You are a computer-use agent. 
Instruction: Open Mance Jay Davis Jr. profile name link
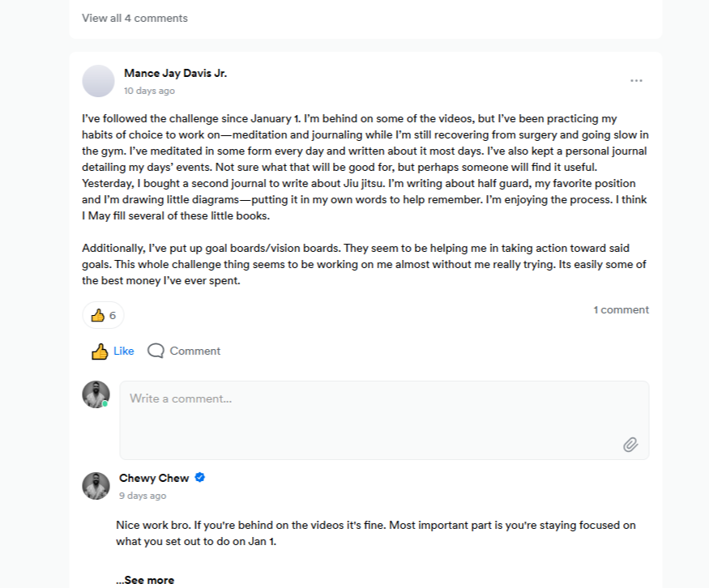point(175,73)
